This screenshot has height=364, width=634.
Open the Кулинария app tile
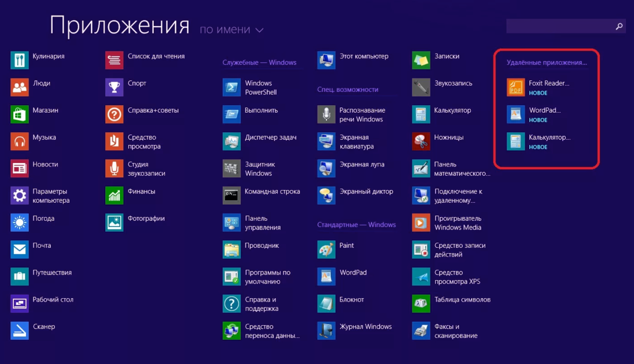click(x=20, y=60)
